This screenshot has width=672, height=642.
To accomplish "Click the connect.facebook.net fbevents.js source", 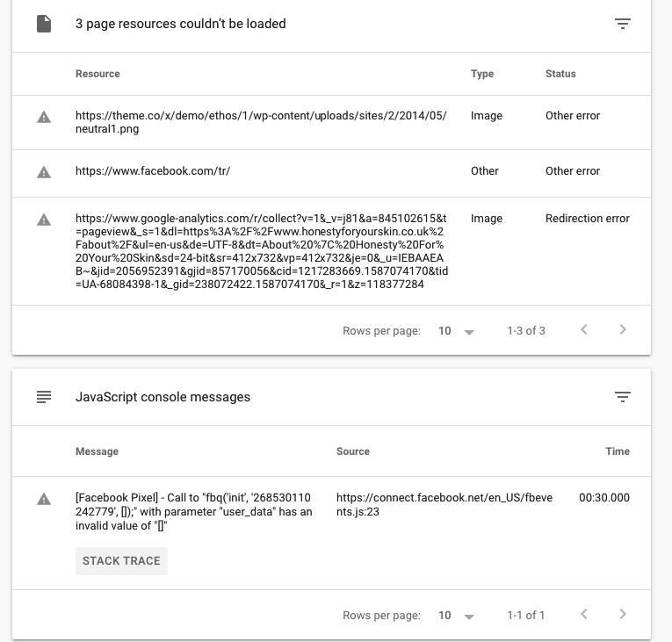I will point(444,504).
